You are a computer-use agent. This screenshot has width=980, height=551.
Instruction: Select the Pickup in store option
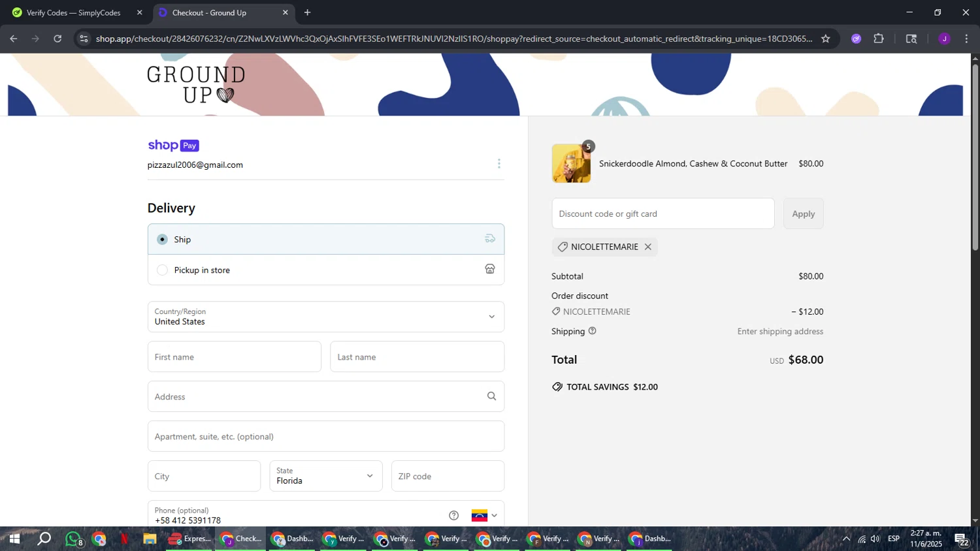[x=326, y=270]
